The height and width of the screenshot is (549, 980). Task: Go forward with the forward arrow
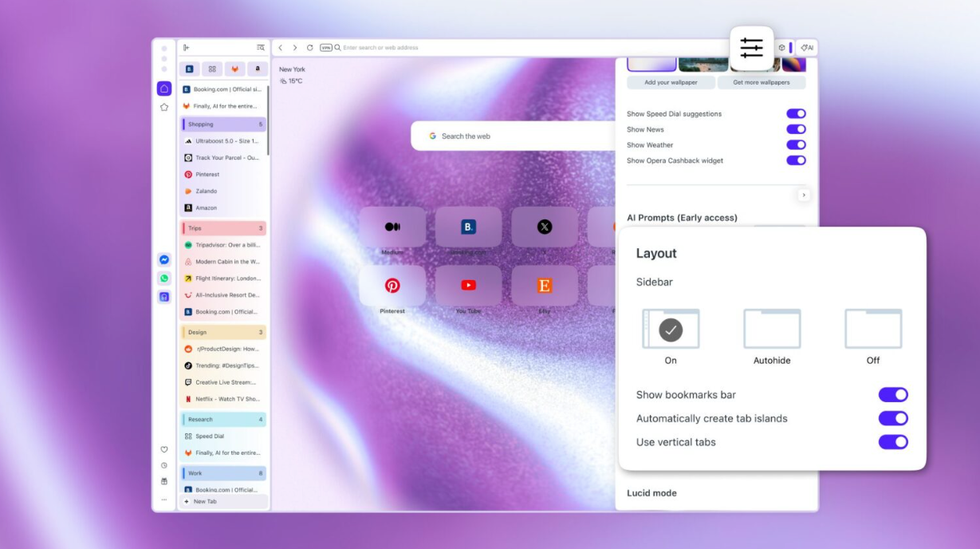point(295,48)
